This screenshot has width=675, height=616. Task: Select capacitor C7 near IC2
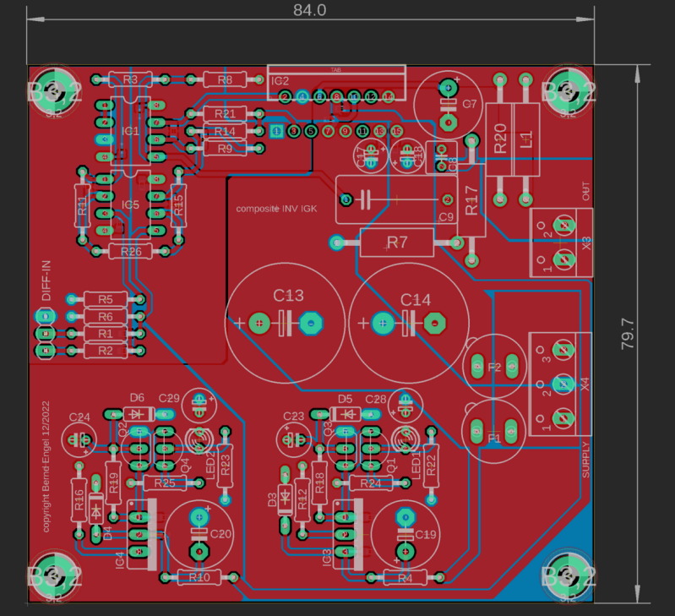pos(448,105)
